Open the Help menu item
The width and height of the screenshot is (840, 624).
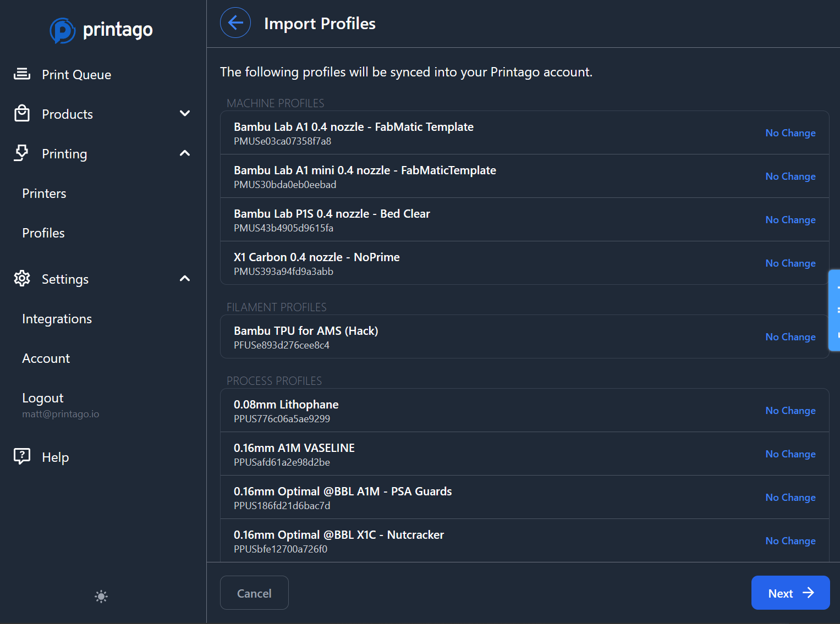point(55,457)
